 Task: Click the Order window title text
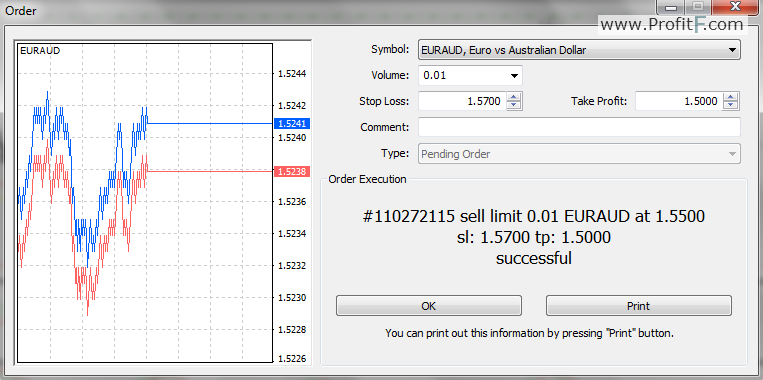pyautogui.click(x=21, y=11)
